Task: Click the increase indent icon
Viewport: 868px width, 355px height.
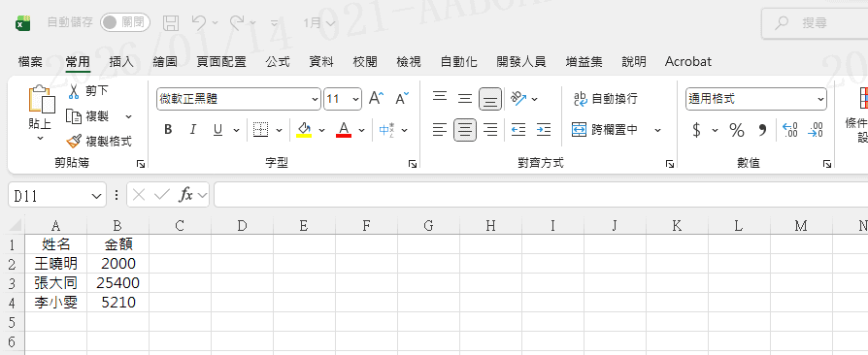Action: pos(544,130)
